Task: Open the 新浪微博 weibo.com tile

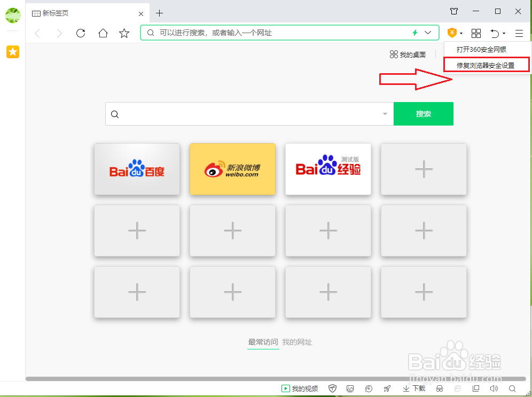Action: tap(232, 169)
